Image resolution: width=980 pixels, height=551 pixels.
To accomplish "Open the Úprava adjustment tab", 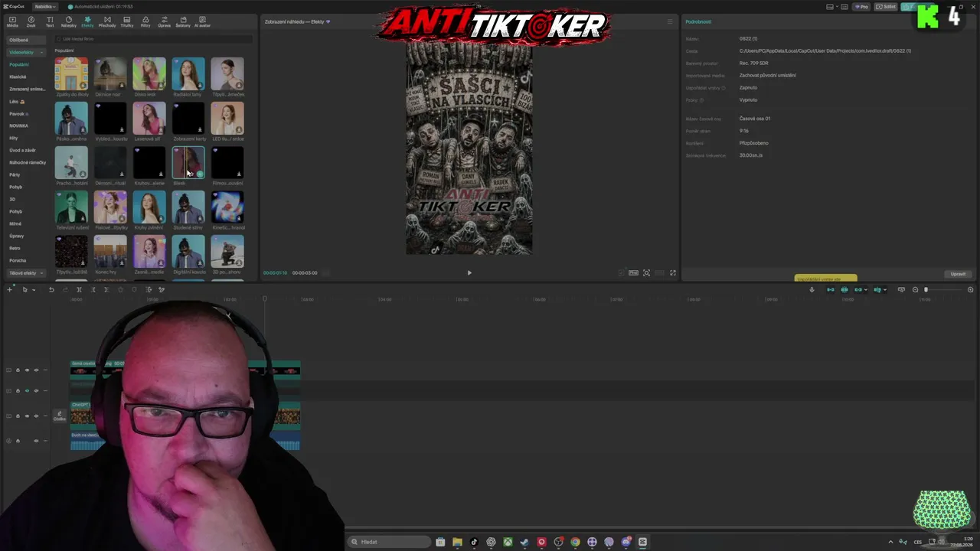I will pyautogui.click(x=164, y=21).
